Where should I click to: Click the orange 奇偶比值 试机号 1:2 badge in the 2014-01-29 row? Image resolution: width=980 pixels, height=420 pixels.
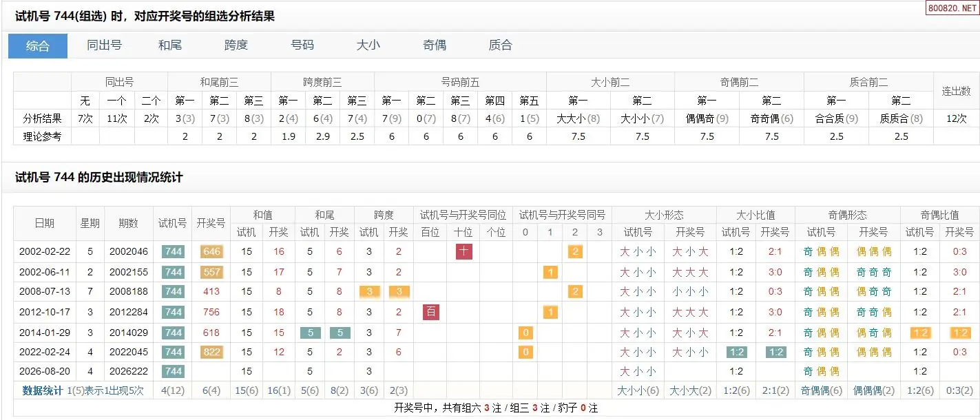(x=920, y=333)
